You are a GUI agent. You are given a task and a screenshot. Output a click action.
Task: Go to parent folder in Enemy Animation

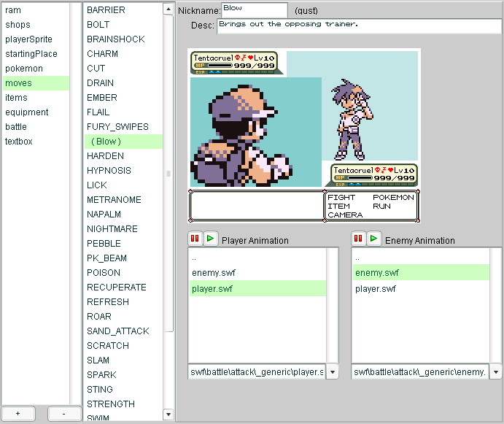(357, 258)
